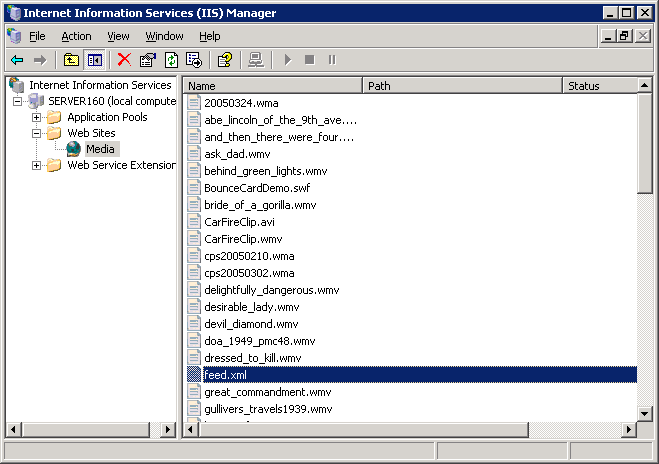Select behind_green_lights.wmv file

pyautogui.click(x=266, y=171)
